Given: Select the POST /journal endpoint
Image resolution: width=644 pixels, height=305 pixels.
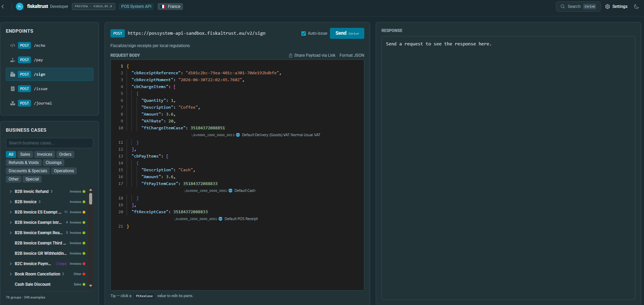Looking at the screenshot, I should pyautogui.click(x=50, y=103).
